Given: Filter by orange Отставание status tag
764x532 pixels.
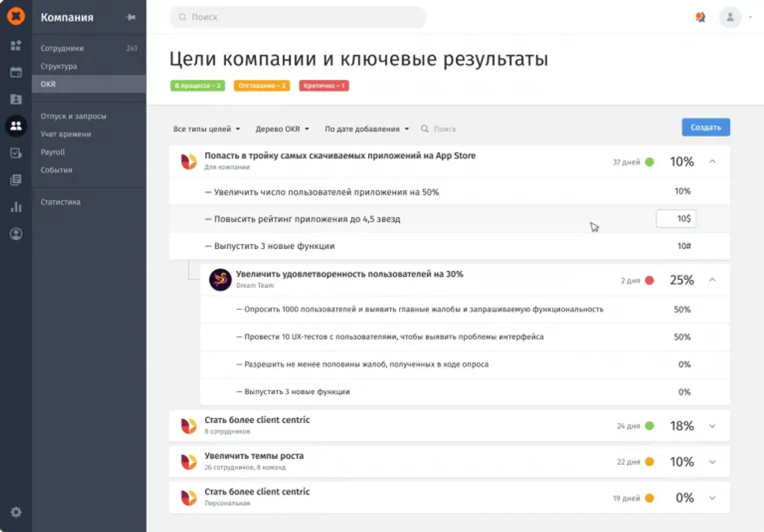Looking at the screenshot, I should 262,86.
